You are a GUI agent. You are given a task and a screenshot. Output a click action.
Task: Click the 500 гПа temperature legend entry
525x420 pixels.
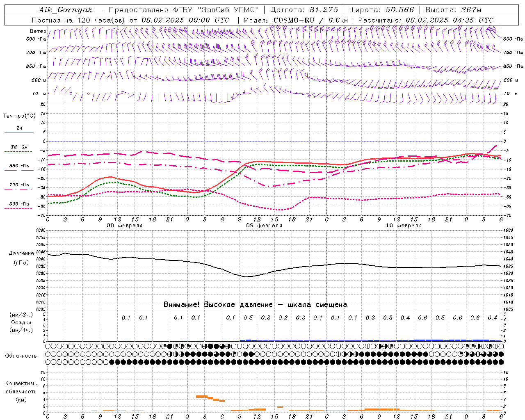[x=19, y=204]
